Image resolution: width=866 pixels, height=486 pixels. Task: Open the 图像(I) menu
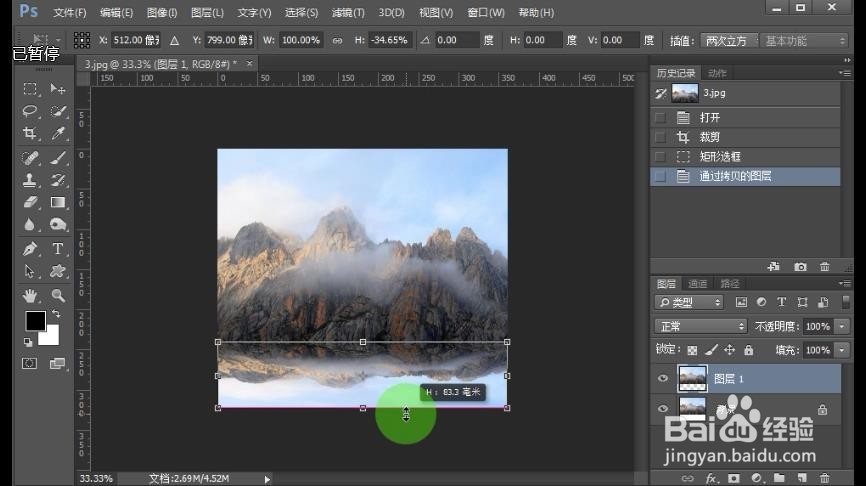click(162, 13)
